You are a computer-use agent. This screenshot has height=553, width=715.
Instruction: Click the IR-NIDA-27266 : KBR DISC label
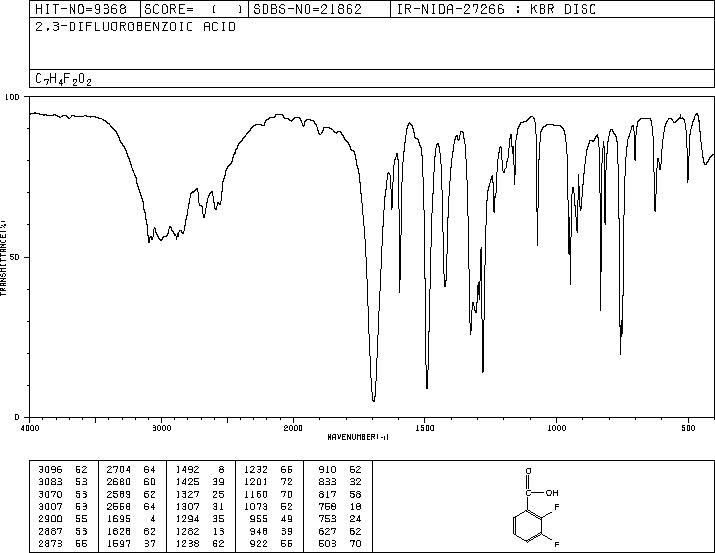[x=496, y=9]
